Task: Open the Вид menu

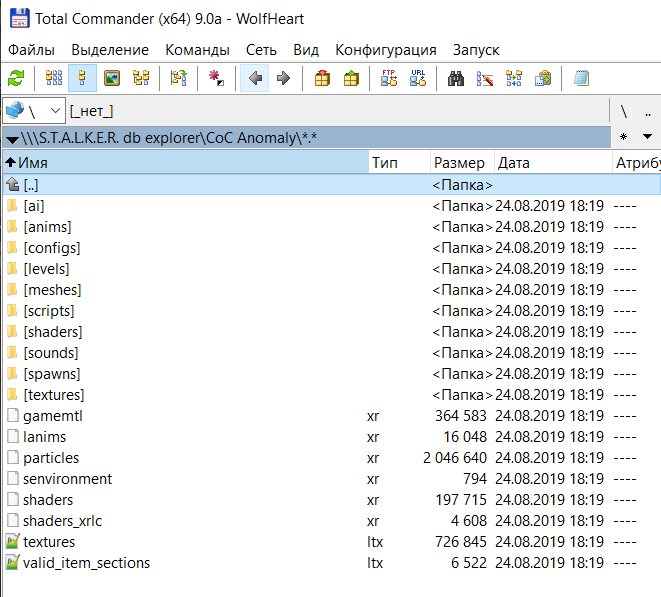Action: [x=306, y=50]
